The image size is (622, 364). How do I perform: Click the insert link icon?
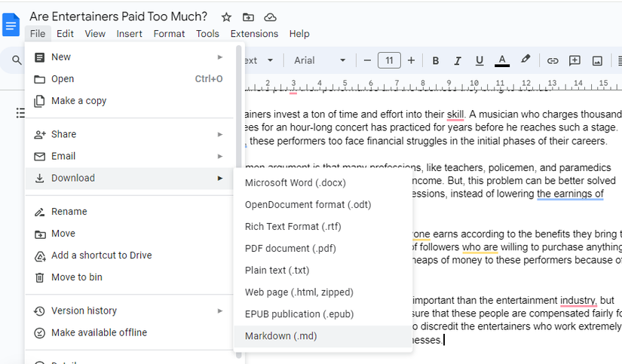click(x=553, y=60)
